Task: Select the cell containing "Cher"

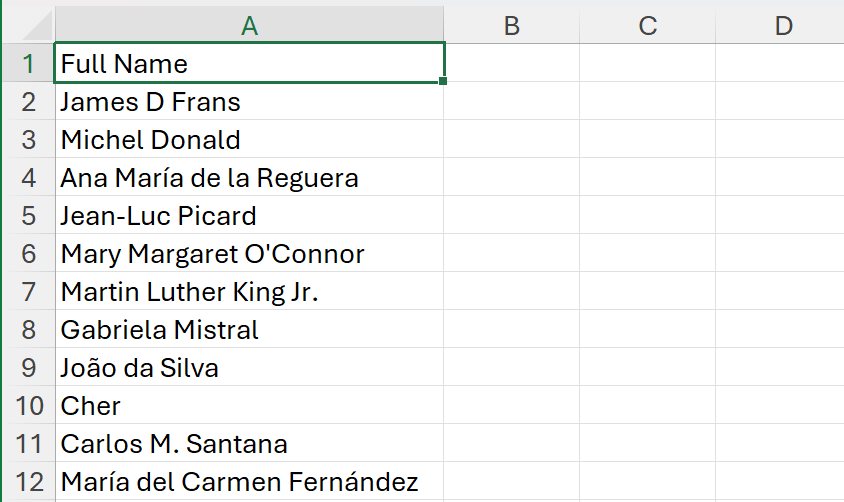Action: [x=249, y=406]
